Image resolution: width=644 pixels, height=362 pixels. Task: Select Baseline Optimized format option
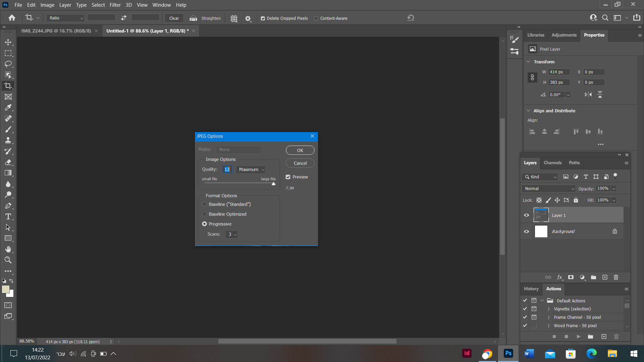(205, 214)
